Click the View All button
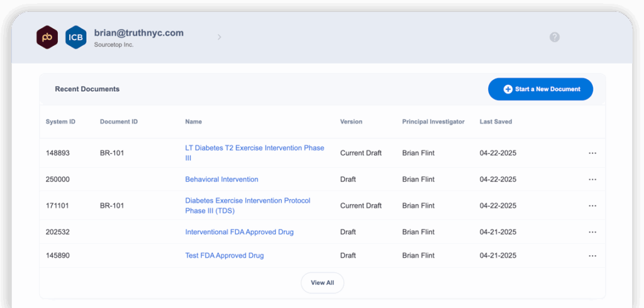 tap(322, 283)
